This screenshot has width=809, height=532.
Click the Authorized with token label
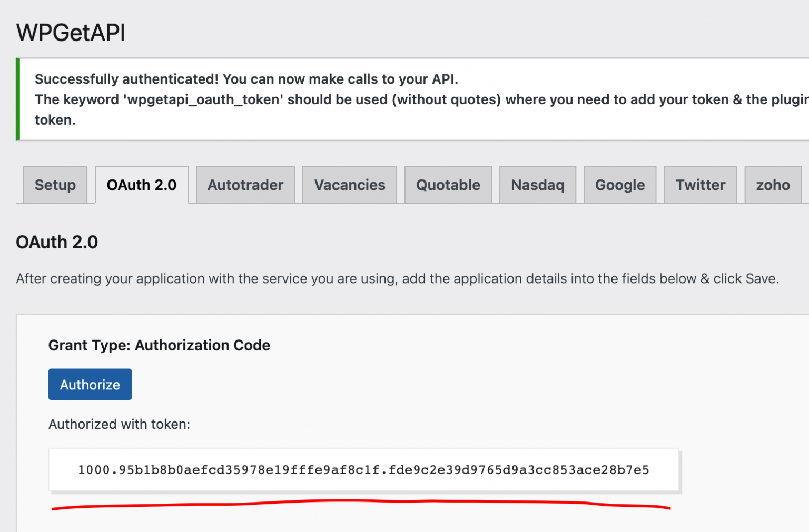tap(119, 424)
